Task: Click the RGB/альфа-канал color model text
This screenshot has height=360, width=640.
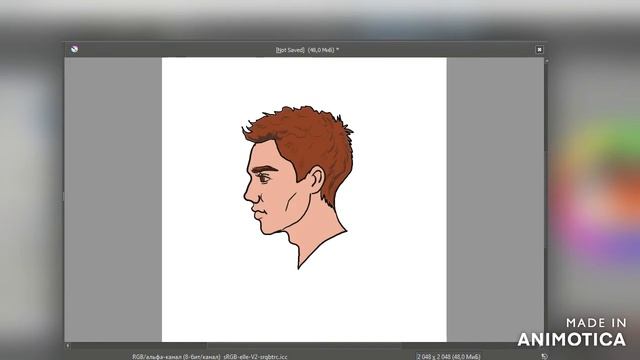Action: click(176, 357)
